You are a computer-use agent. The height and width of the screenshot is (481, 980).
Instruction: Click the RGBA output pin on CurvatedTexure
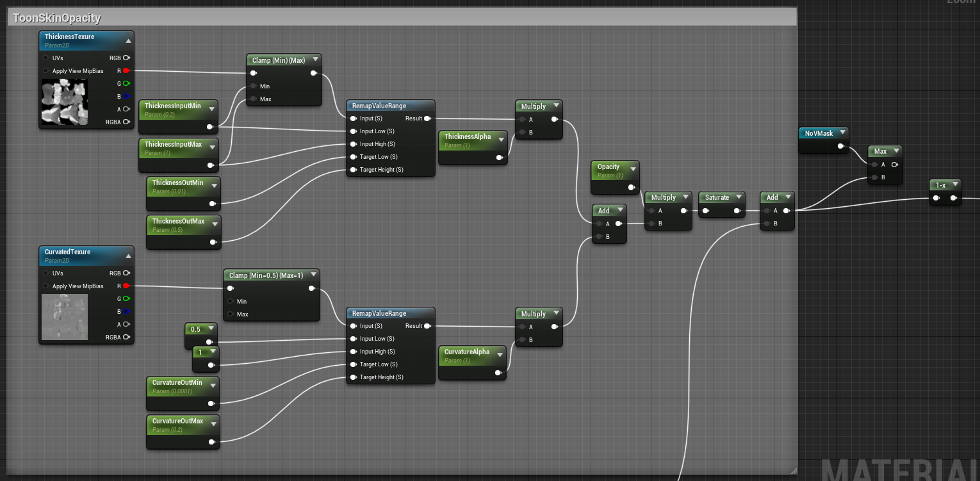point(126,337)
